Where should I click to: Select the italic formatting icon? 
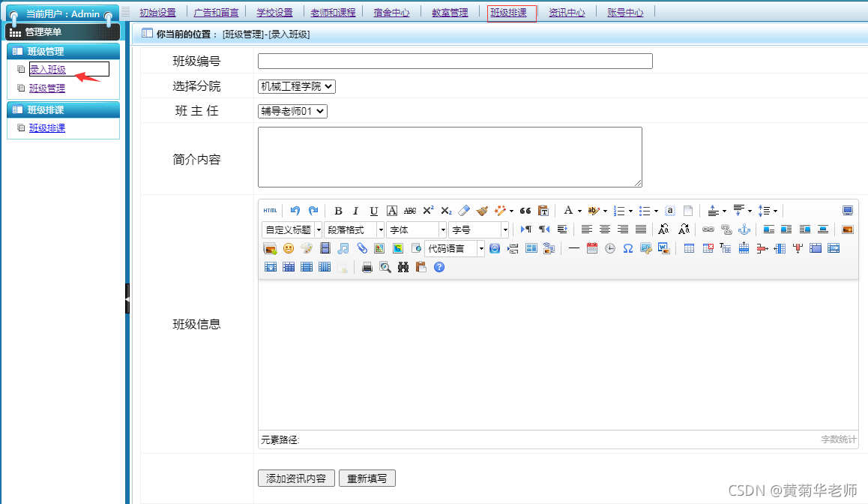tap(355, 211)
